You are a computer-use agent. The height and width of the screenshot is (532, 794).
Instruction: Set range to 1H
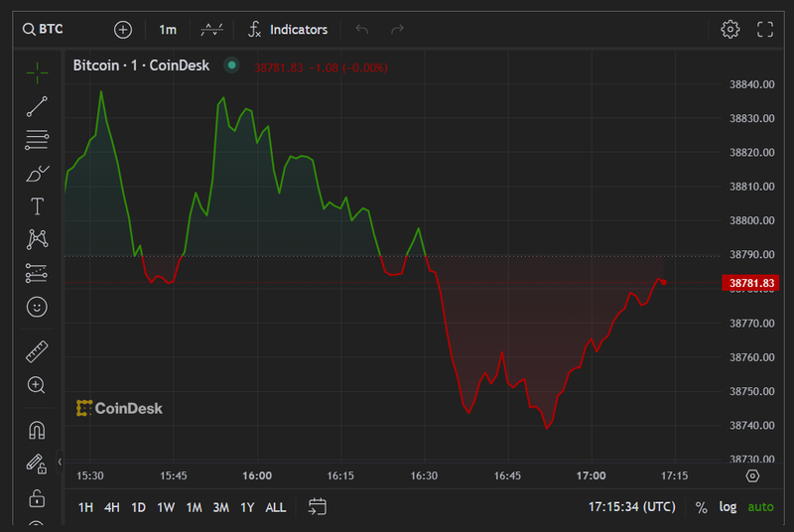[85, 507]
